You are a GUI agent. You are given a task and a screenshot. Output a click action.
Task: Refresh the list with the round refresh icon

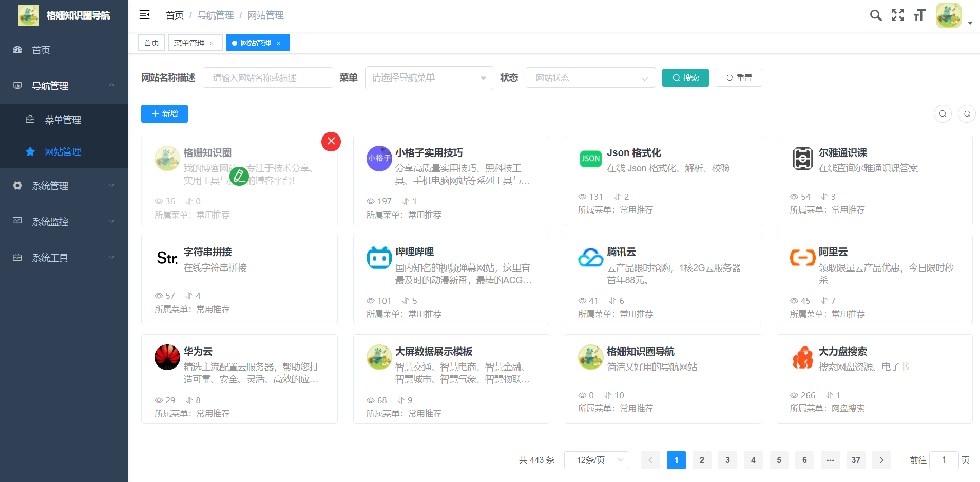[x=967, y=113]
